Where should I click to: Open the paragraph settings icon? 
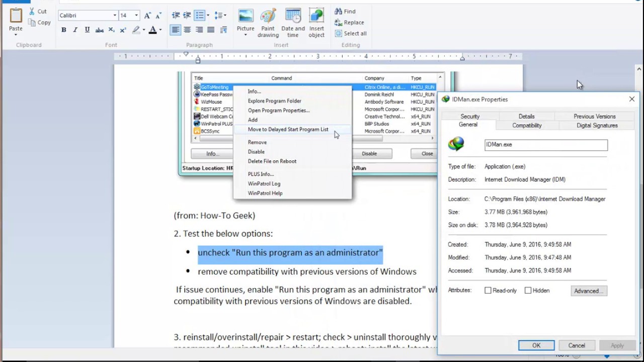pos(224,30)
